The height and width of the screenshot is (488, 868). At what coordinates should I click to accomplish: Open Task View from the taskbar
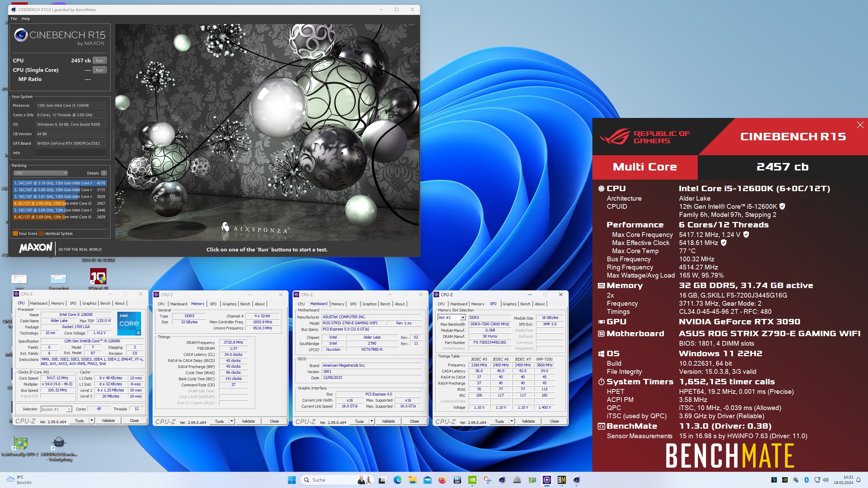382,480
